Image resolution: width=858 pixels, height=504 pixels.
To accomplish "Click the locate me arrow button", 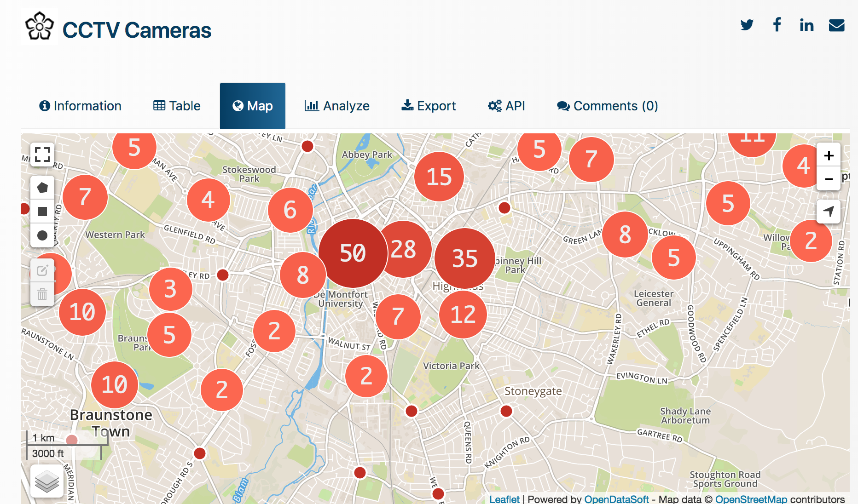I will click(x=829, y=212).
